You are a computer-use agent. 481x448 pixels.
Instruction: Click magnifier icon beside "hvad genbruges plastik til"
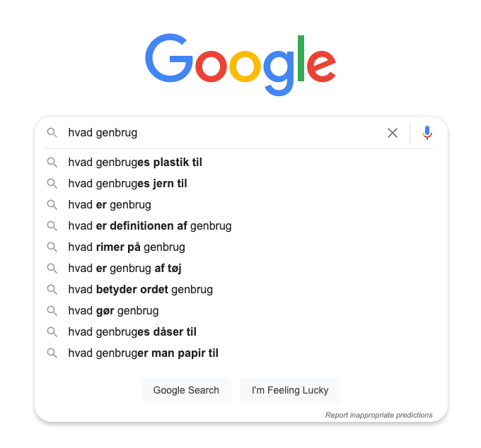pyautogui.click(x=52, y=163)
